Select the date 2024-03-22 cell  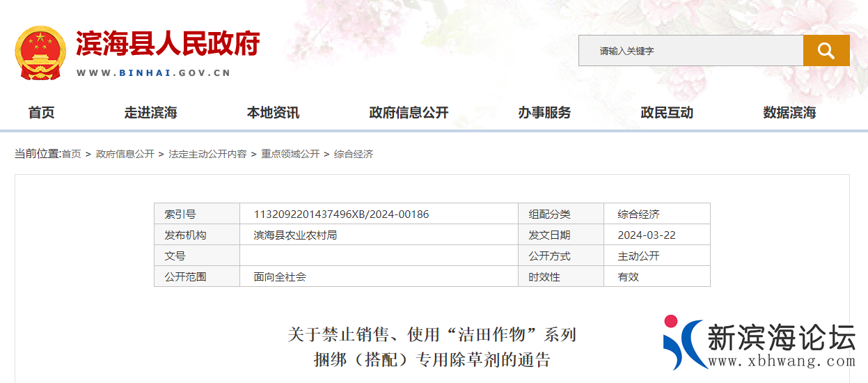[657, 235]
